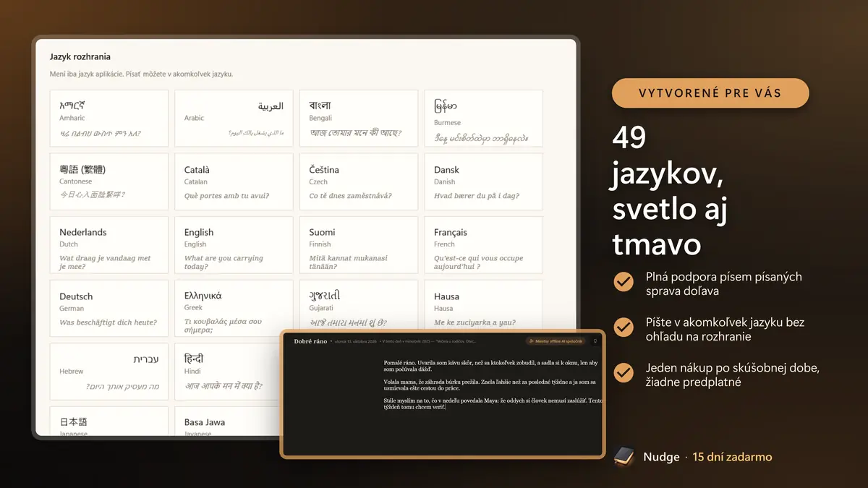Select Français language card
Image resolution: width=868 pixels, height=488 pixels.
click(x=483, y=245)
